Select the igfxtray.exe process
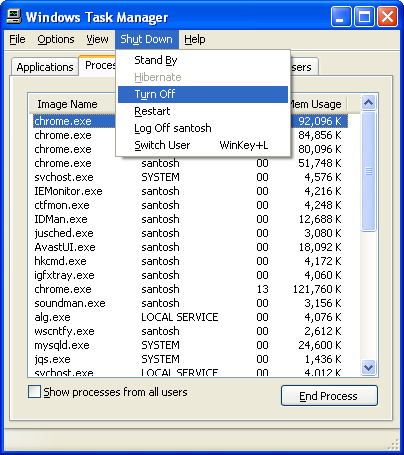Viewport: 404px width, 455px height. 190,275
